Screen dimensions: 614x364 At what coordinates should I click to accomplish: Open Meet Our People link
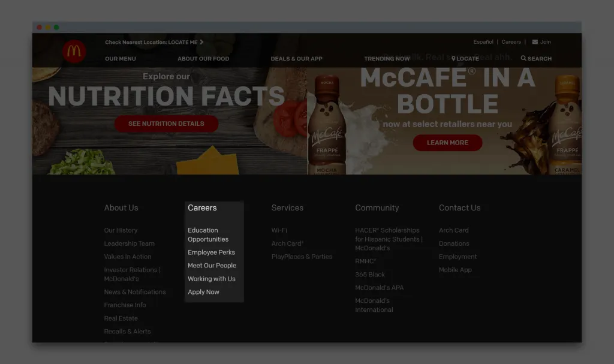click(212, 266)
